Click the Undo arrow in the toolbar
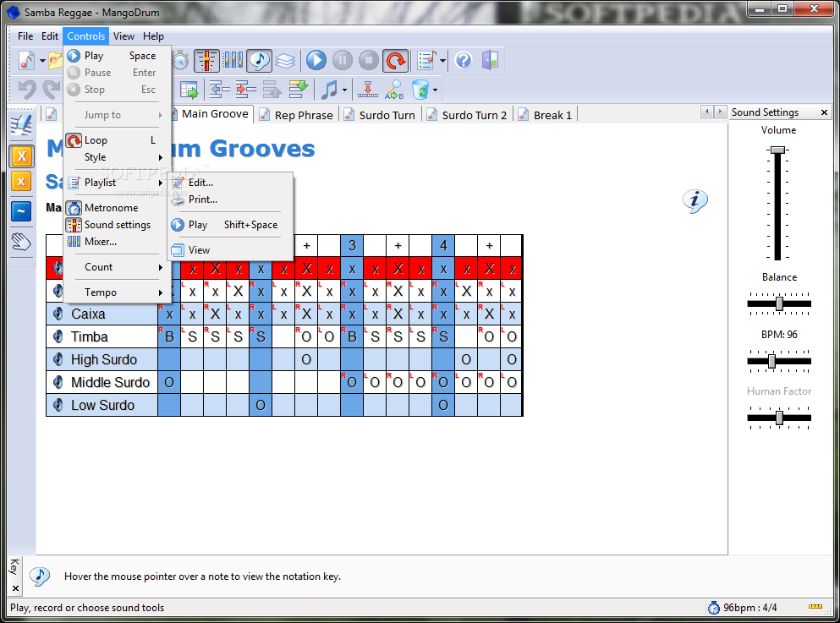Image resolution: width=840 pixels, height=623 pixels. click(x=26, y=90)
